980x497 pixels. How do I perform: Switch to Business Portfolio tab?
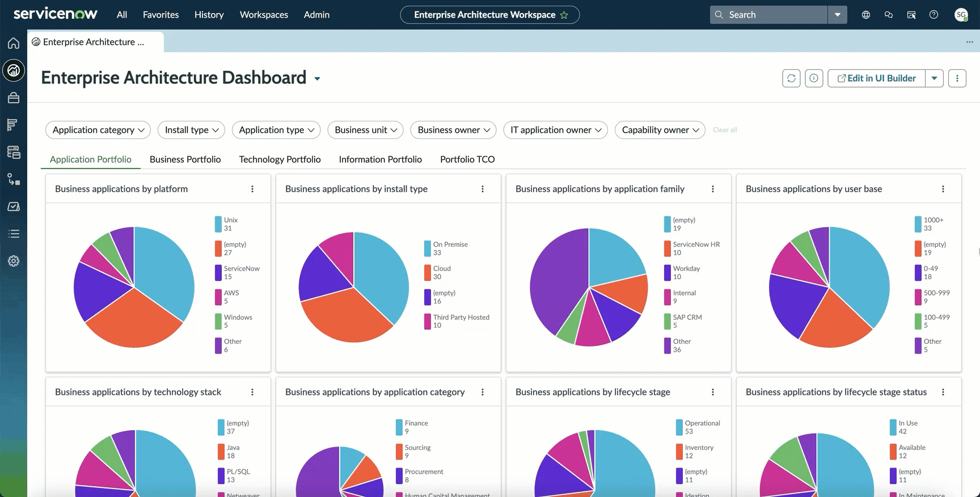[185, 159]
